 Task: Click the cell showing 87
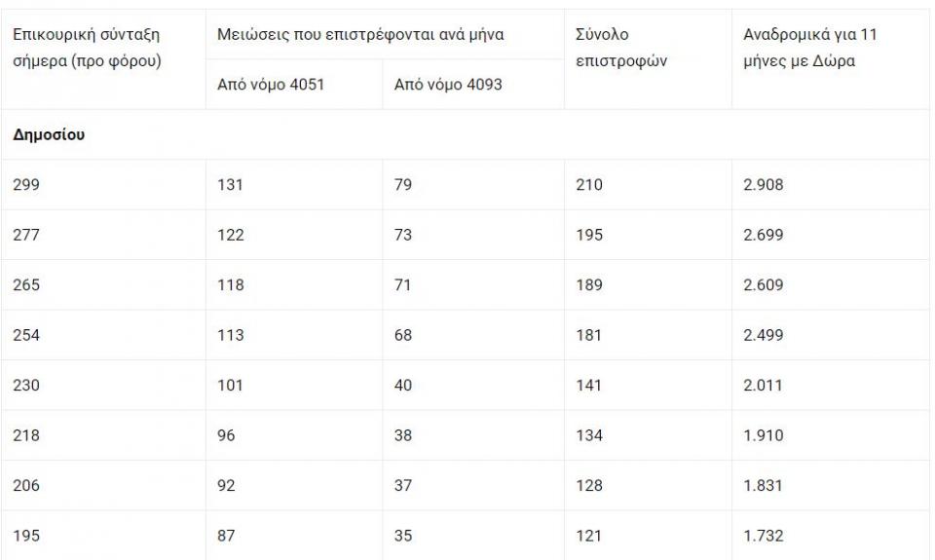click(227, 536)
